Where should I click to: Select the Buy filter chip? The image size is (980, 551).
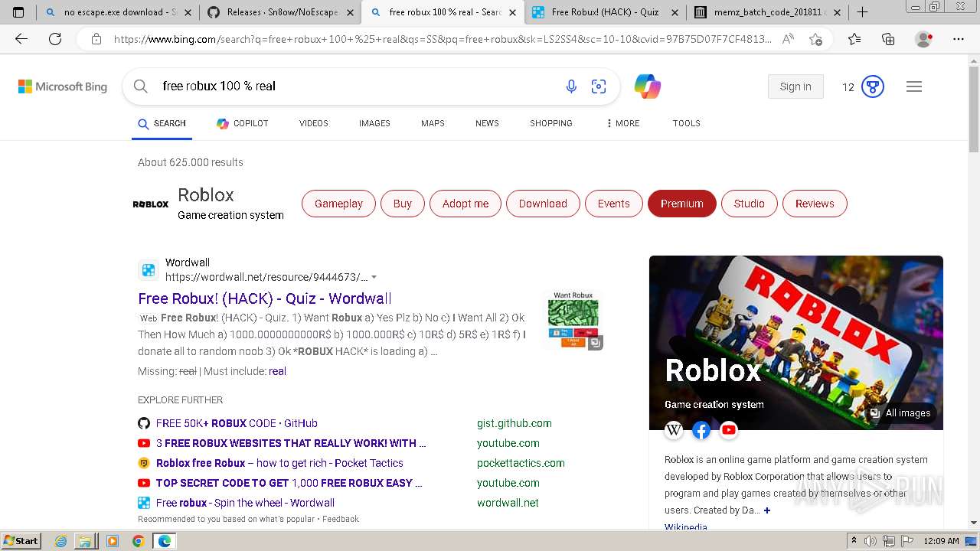pyautogui.click(x=403, y=204)
